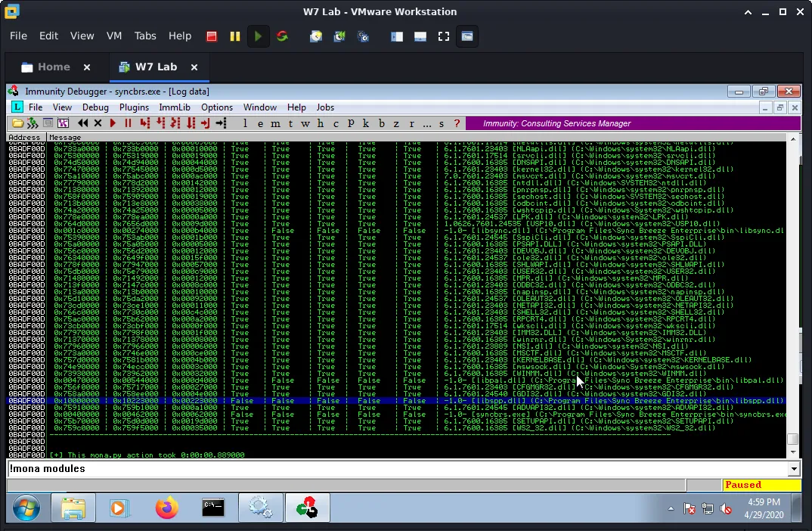Click the VMware power off red button
Image resolution: width=812 pixels, height=531 pixels.
click(x=211, y=36)
